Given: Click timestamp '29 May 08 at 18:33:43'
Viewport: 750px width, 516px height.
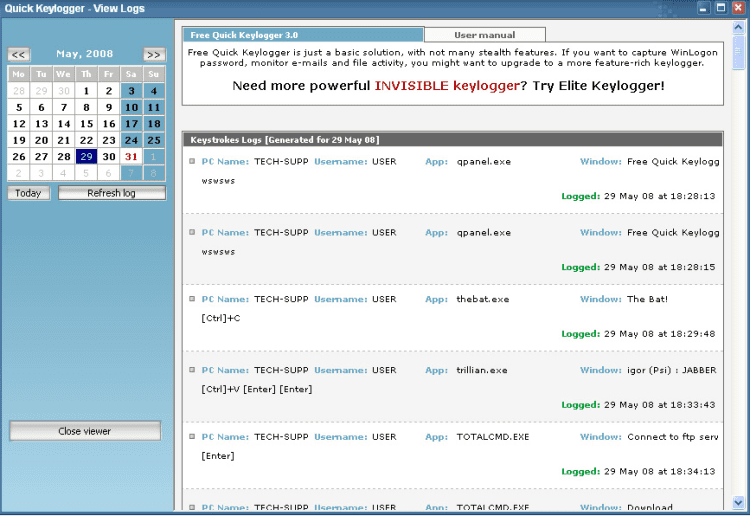Looking at the screenshot, I should (x=660, y=405).
